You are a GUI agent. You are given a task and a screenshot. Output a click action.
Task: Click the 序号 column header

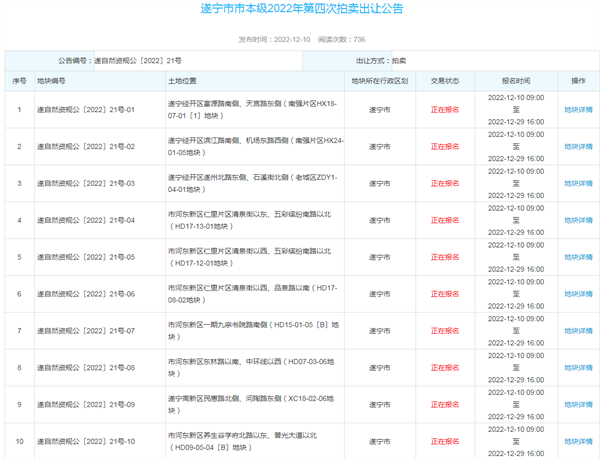[20, 81]
